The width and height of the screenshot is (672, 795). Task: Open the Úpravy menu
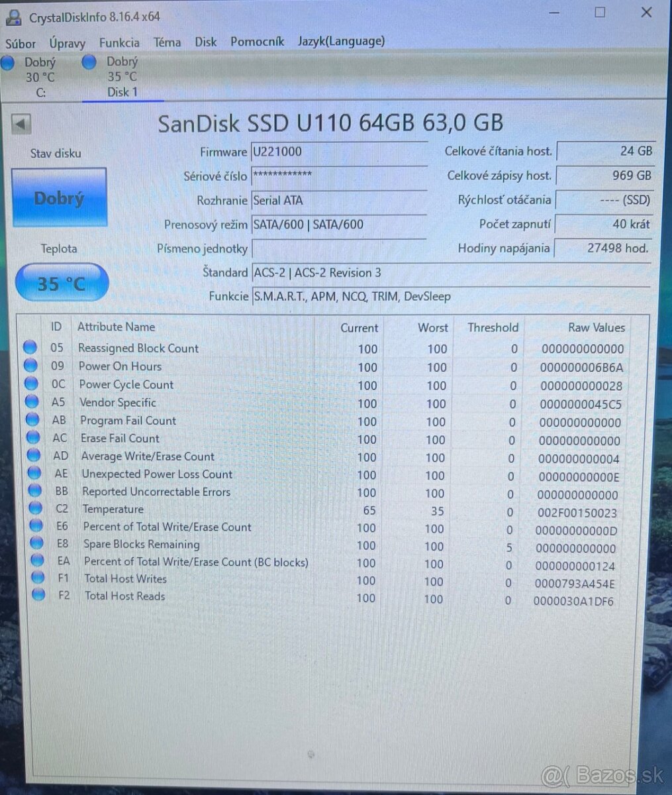[67, 43]
